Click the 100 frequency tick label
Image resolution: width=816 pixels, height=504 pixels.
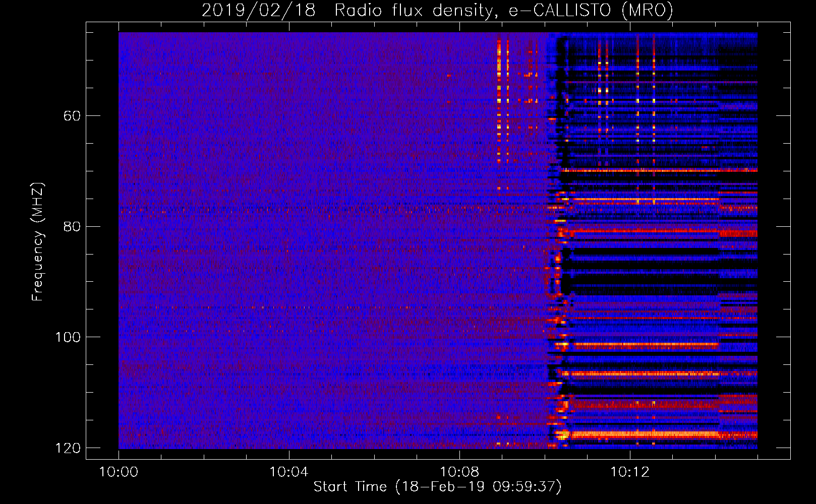click(68, 337)
